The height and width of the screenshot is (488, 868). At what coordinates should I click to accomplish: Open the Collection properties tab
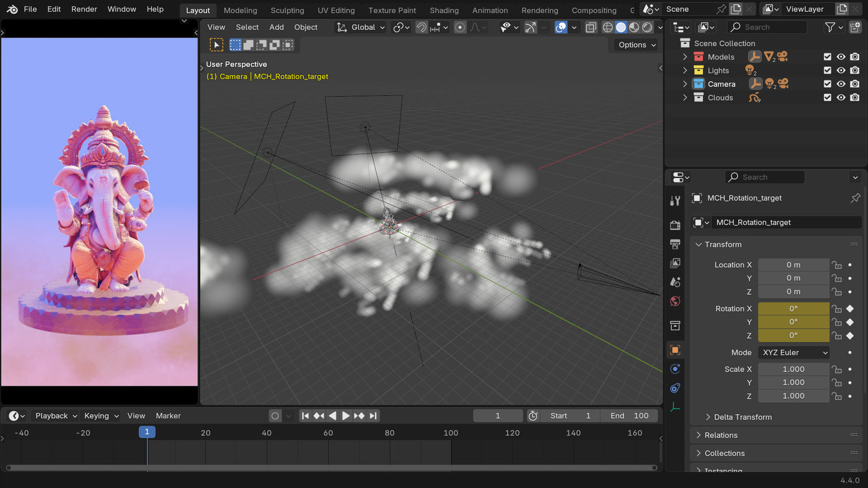pyautogui.click(x=675, y=325)
